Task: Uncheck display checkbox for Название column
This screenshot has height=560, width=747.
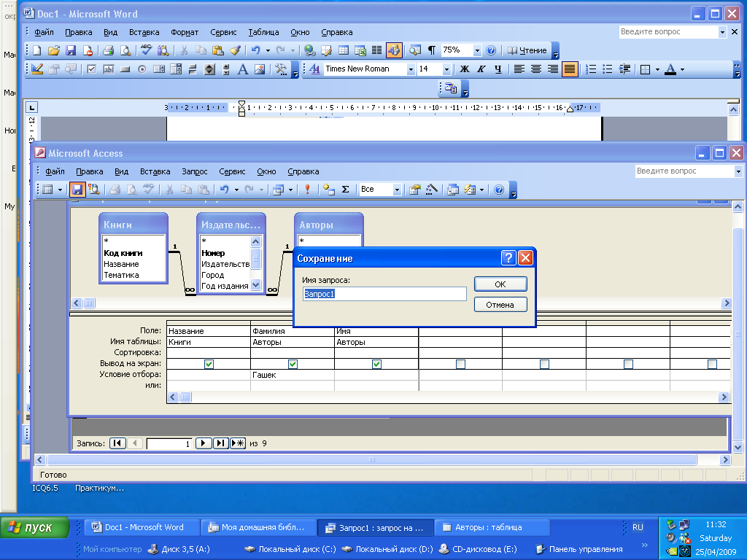Action: click(209, 364)
